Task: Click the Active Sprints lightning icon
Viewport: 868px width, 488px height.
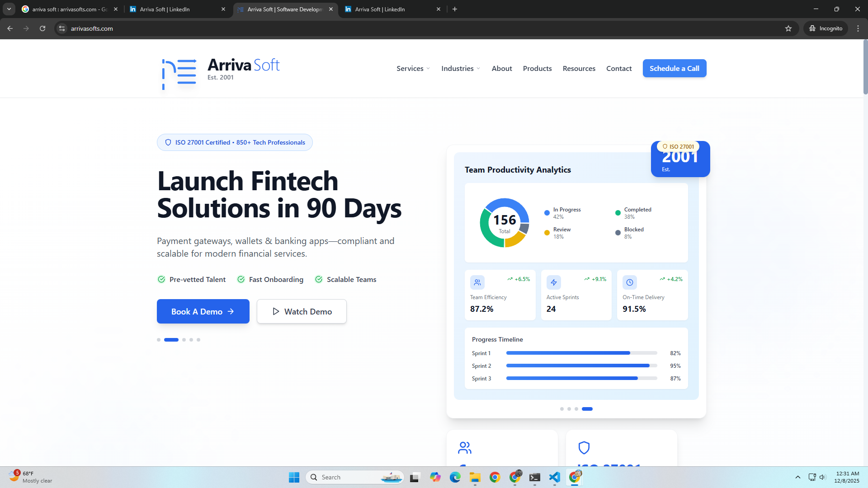Action: [554, 282]
